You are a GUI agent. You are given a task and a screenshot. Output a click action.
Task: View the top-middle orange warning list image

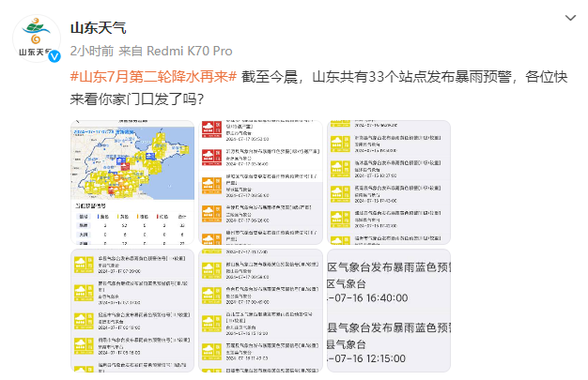tap(259, 182)
